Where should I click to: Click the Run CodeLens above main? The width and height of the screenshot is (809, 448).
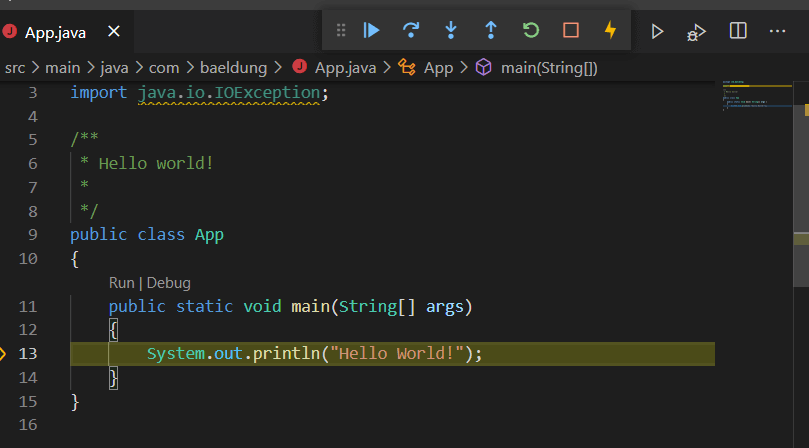click(x=121, y=283)
